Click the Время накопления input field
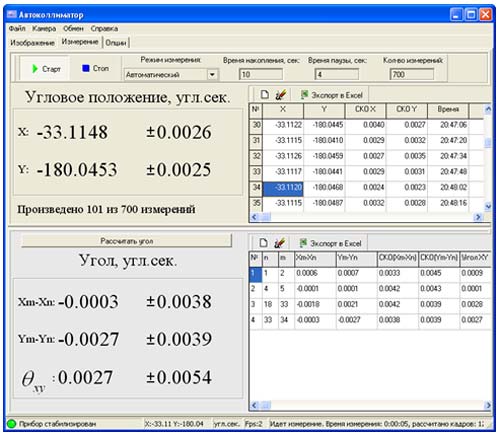Image resolution: width=500 pixels, height=435 pixels. [261, 74]
